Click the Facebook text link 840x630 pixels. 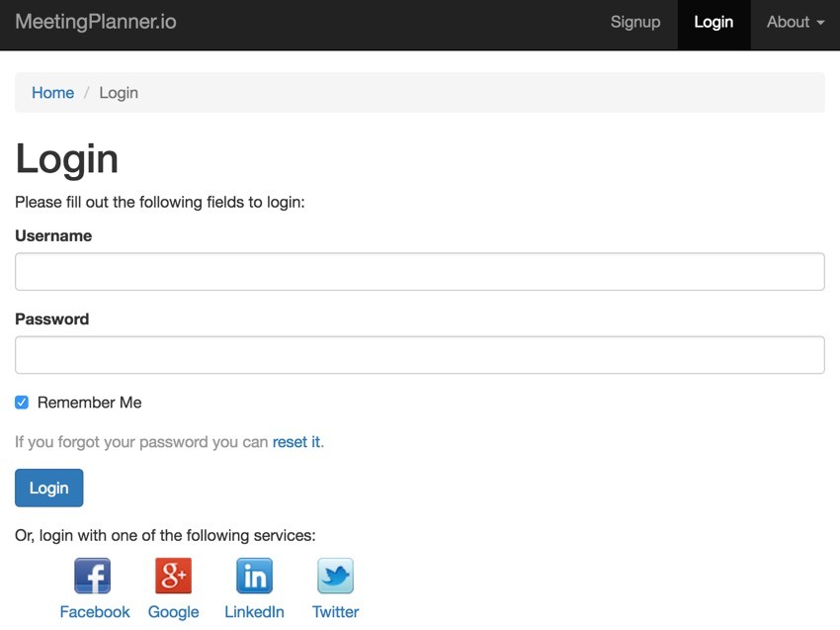coord(95,612)
